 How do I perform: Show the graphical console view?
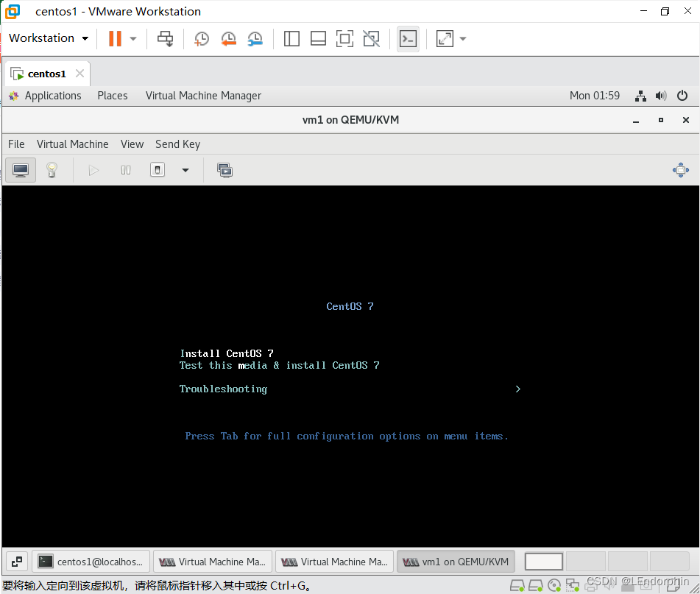(21, 170)
